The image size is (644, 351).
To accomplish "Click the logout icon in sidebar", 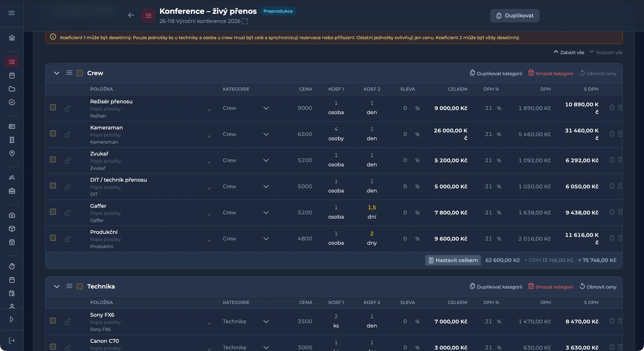I will click(x=12, y=341).
